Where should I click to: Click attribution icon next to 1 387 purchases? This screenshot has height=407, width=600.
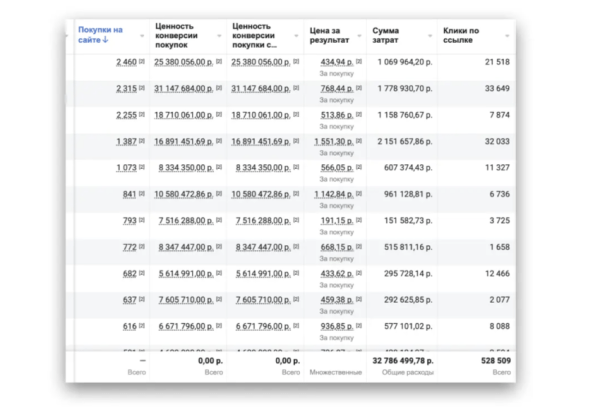tap(144, 142)
